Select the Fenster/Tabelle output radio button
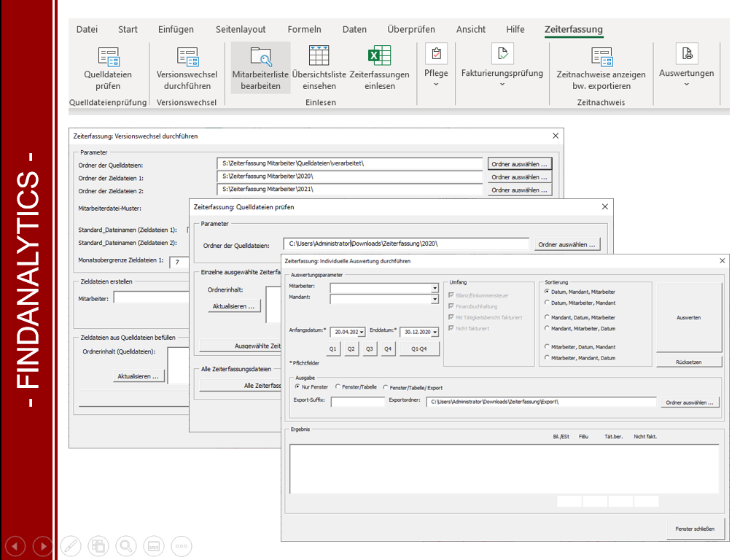This screenshot has width=748, height=560. click(x=337, y=387)
